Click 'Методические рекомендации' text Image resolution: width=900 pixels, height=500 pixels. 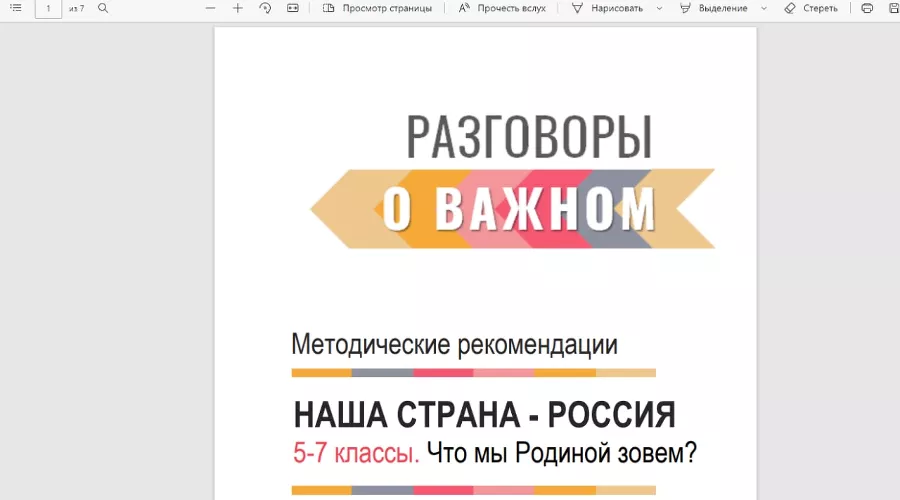coord(454,344)
